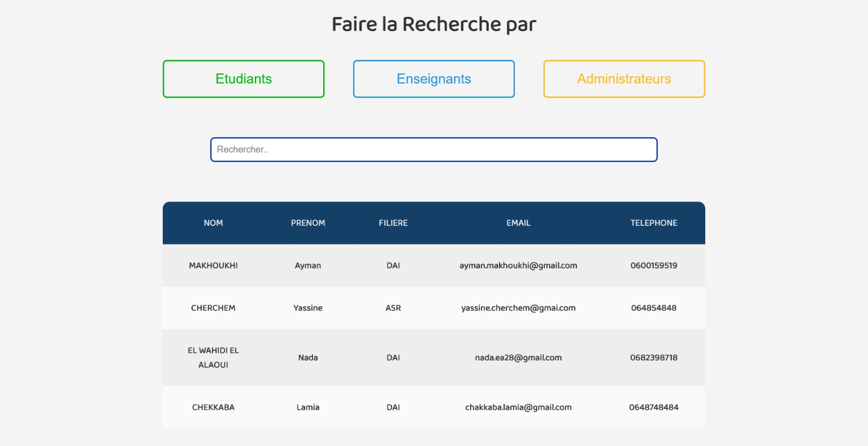868x446 pixels.
Task: Focus the Rechercher search field
Action: (433, 150)
